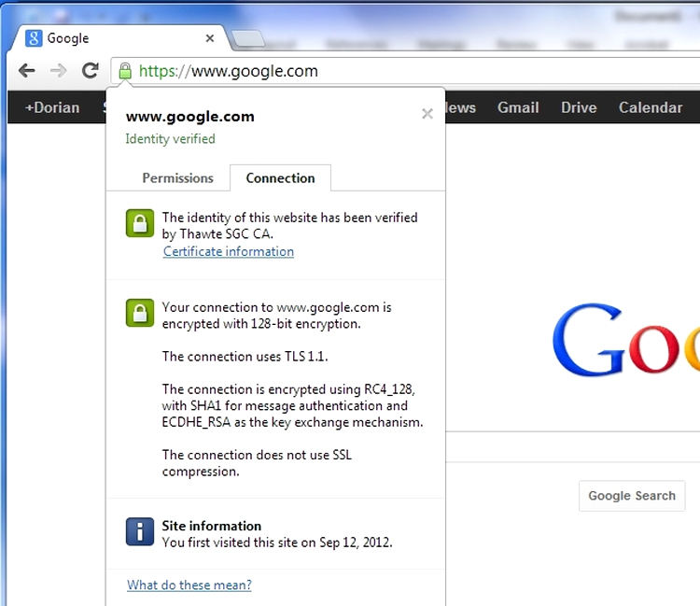Click the Google Search button
The image size is (700, 606).
tap(632, 496)
